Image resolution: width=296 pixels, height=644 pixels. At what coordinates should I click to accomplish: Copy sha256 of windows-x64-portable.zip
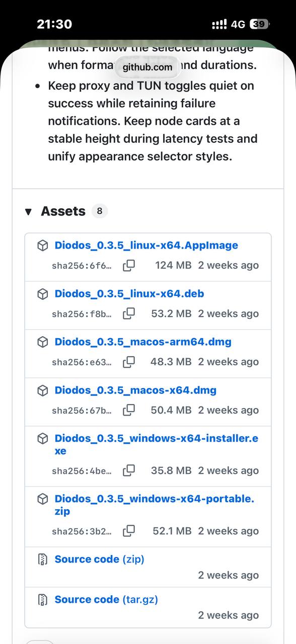[129, 531]
